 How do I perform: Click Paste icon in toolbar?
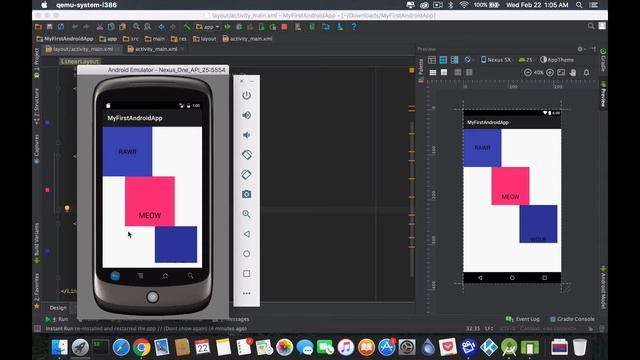pos(122,27)
